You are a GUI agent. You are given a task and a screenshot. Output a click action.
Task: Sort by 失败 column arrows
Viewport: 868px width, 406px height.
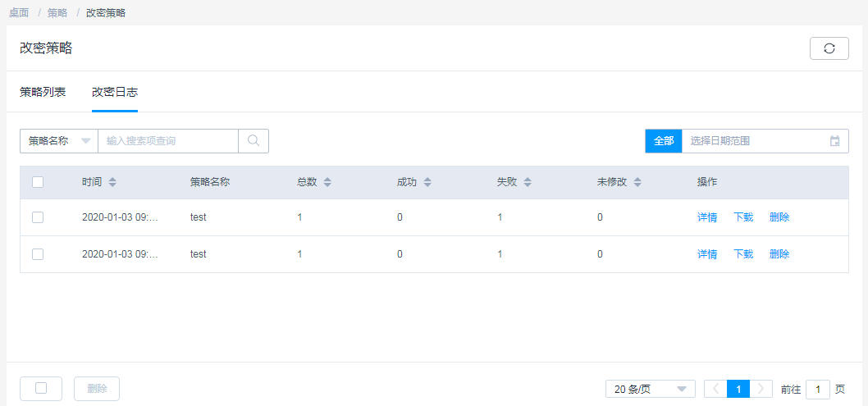pyautogui.click(x=528, y=182)
